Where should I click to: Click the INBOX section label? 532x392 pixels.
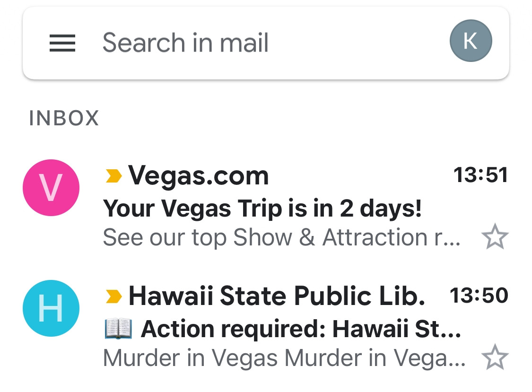pos(64,118)
